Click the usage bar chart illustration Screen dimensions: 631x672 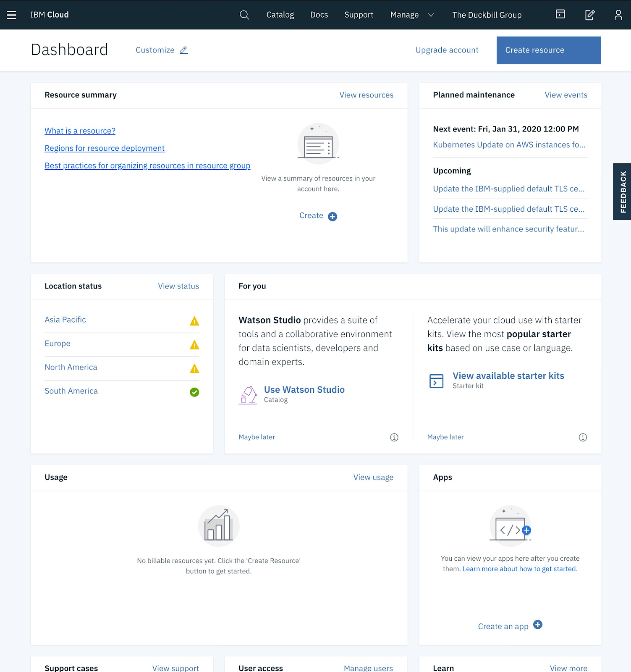[219, 526]
